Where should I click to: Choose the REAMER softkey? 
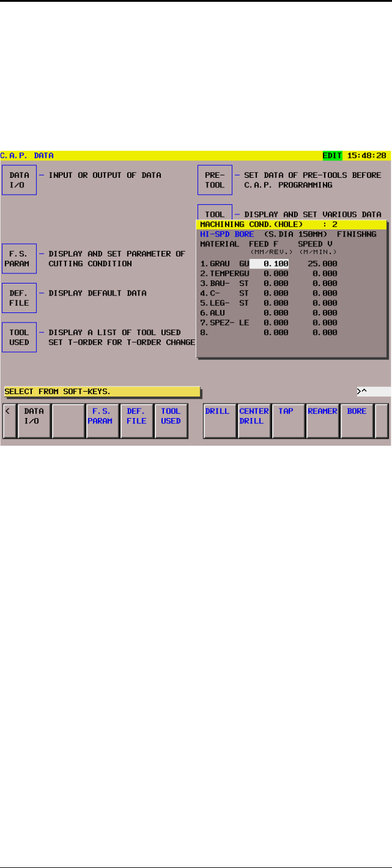point(322,420)
